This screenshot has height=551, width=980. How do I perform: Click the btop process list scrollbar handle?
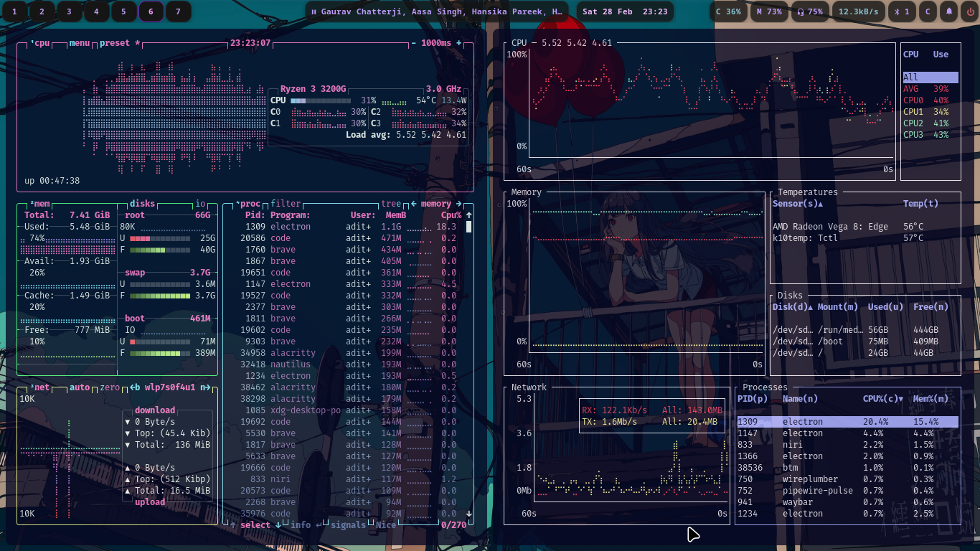click(x=469, y=227)
